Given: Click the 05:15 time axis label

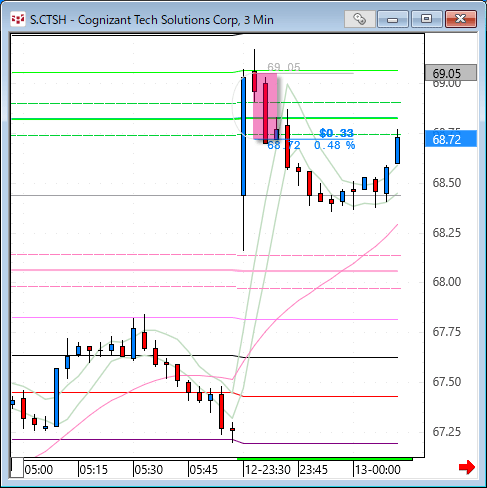Looking at the screenshot, I should click(x=94, y=470).
